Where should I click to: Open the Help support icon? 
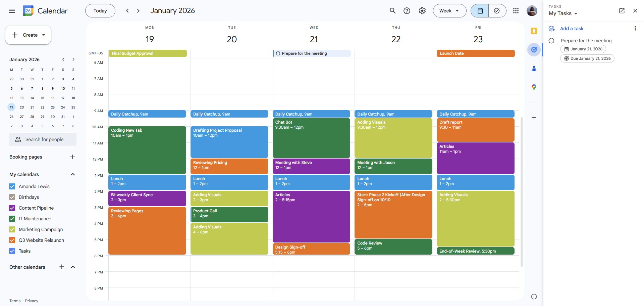(407, 10)
